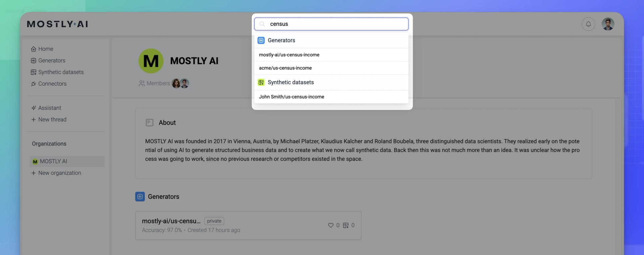Click the Members people icon
The width and height of the screenshot is (644, 255).
pyautogui.click(x=142, y=83)
